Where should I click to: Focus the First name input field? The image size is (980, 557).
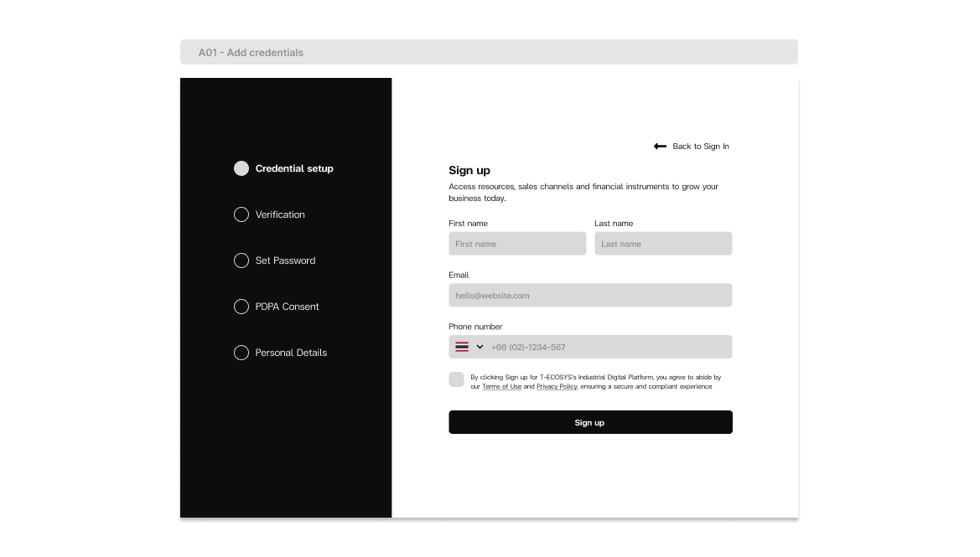coord(517,244)
